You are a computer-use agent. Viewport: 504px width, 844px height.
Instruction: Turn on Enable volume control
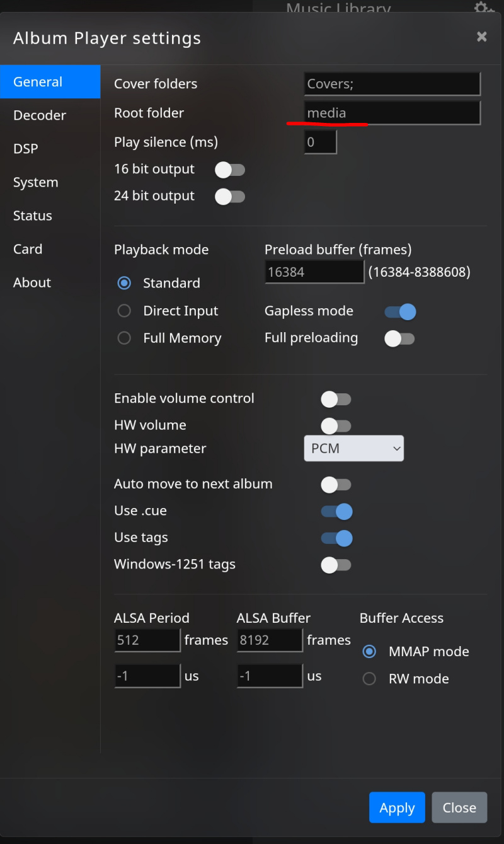pos(336,399)
